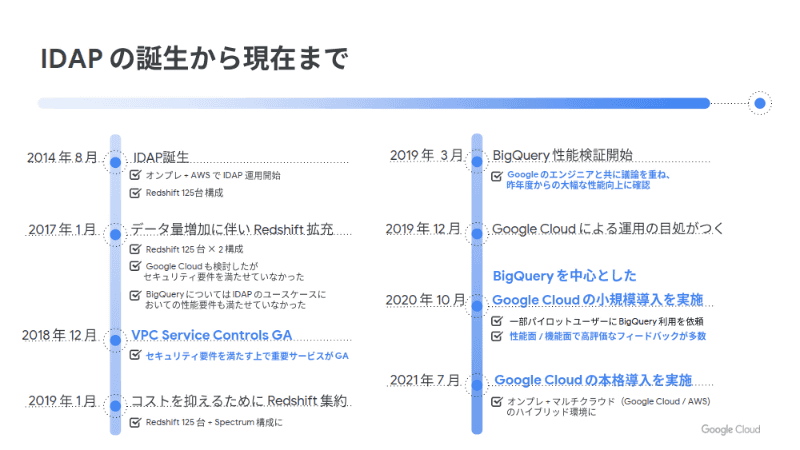
Task: Click the 2018 年 12 月 date label
Action: click(x=59, y=335)
